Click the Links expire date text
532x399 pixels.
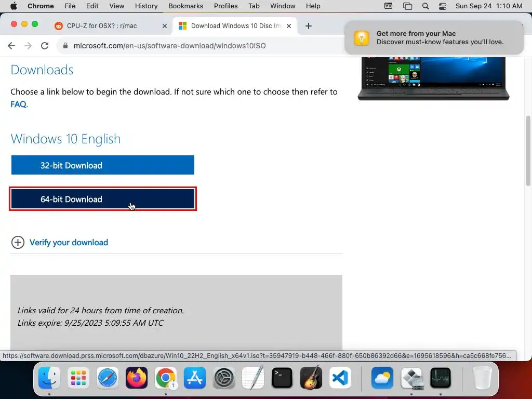pyautogui.click(x=90, y=323)
